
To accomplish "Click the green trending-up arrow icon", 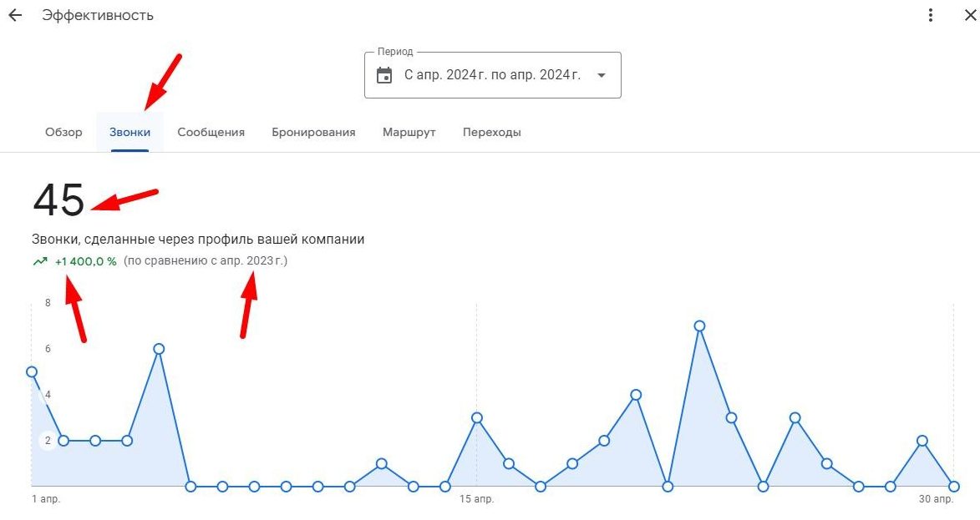I will [39, 261].
